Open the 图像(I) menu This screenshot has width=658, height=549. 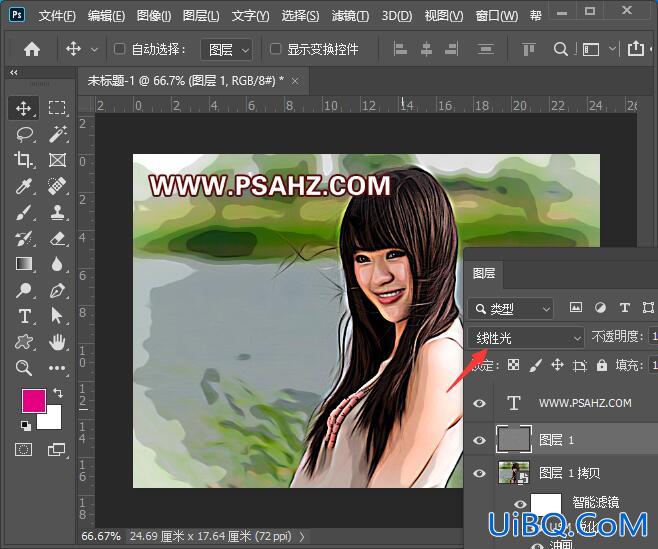click(x=154, y=16)
